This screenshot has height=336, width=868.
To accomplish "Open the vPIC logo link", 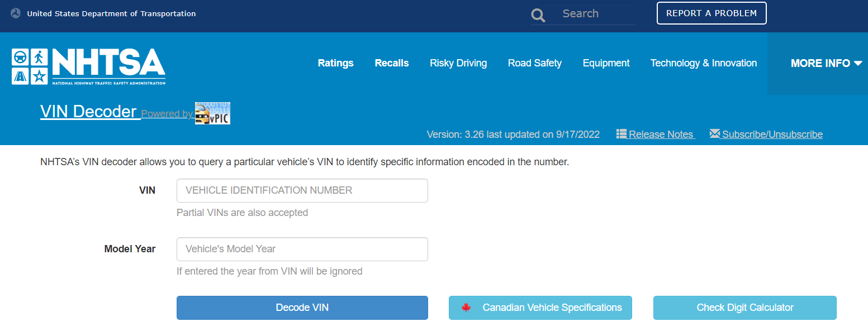I will point(212,113).
